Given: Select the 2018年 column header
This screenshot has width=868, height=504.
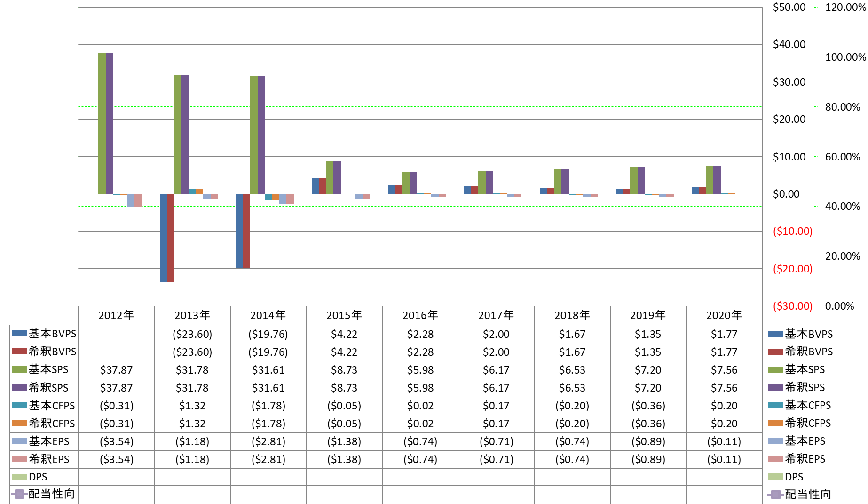Looking at the screenshot, I should 572,315.
